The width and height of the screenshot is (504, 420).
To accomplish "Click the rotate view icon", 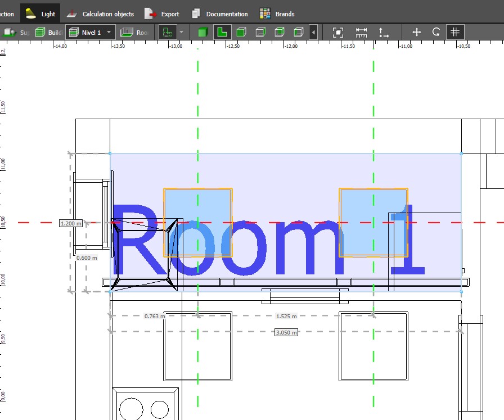I will (x=436, y=32).
